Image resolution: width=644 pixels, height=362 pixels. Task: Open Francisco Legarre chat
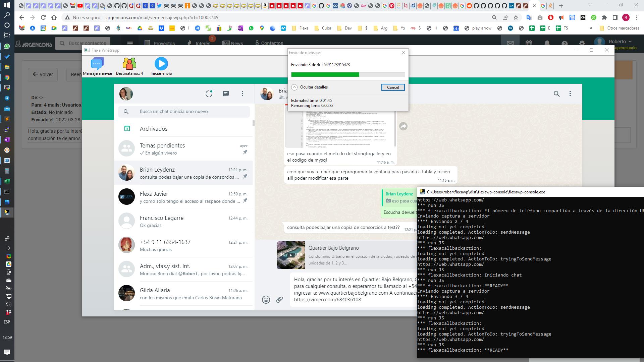184,221
